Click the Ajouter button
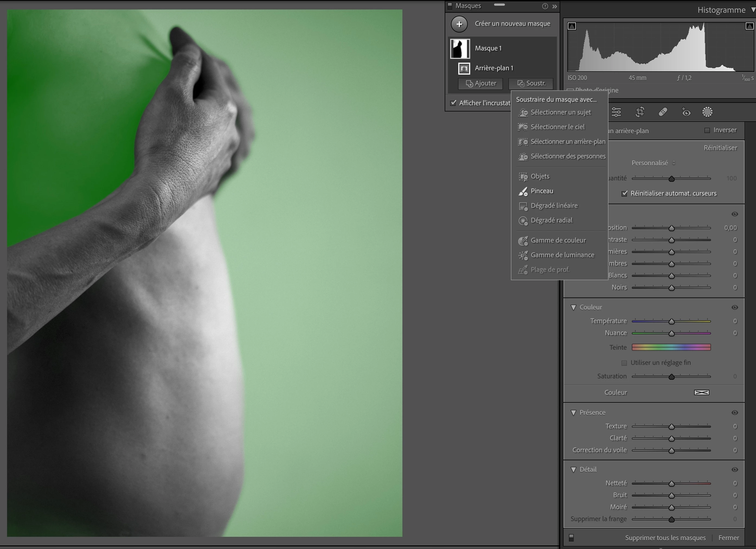Viewport: 756px width, 549px height. click(480, 83)
